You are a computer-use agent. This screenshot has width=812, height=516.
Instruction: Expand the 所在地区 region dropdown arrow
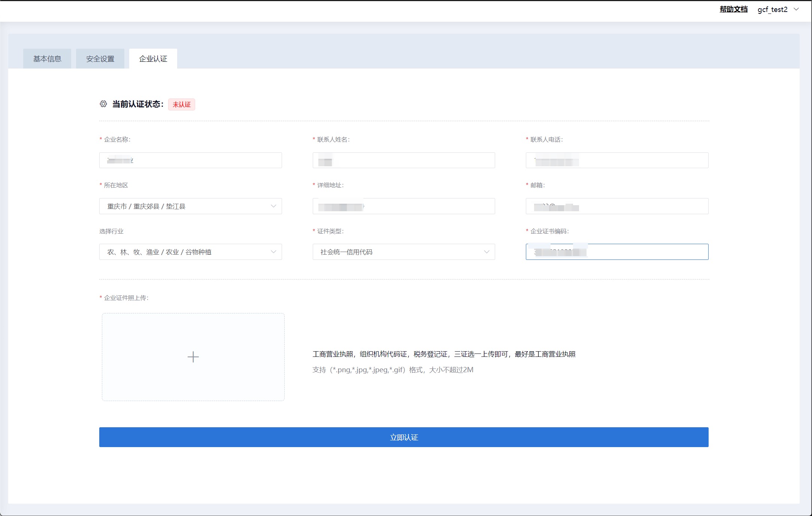tap(273, 206)
